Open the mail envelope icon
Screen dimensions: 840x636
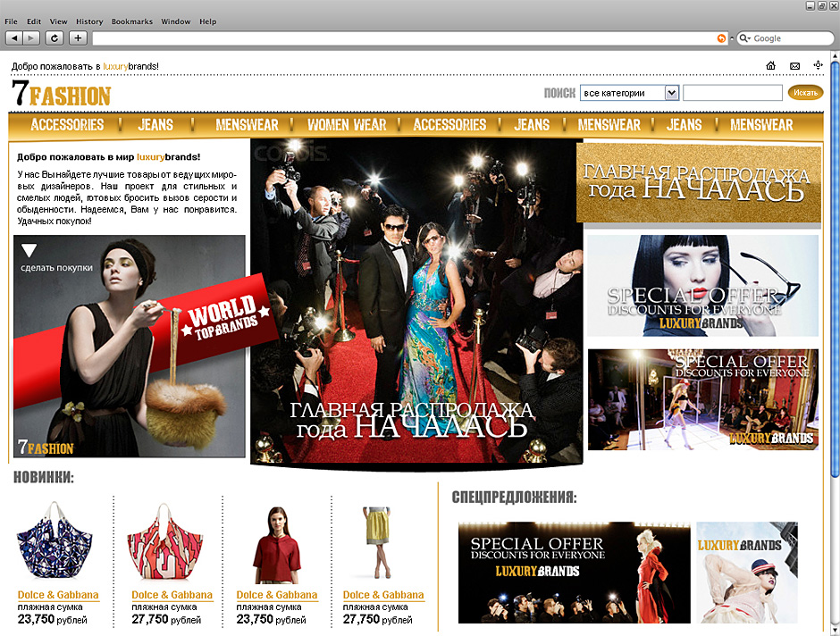[794, 66]
